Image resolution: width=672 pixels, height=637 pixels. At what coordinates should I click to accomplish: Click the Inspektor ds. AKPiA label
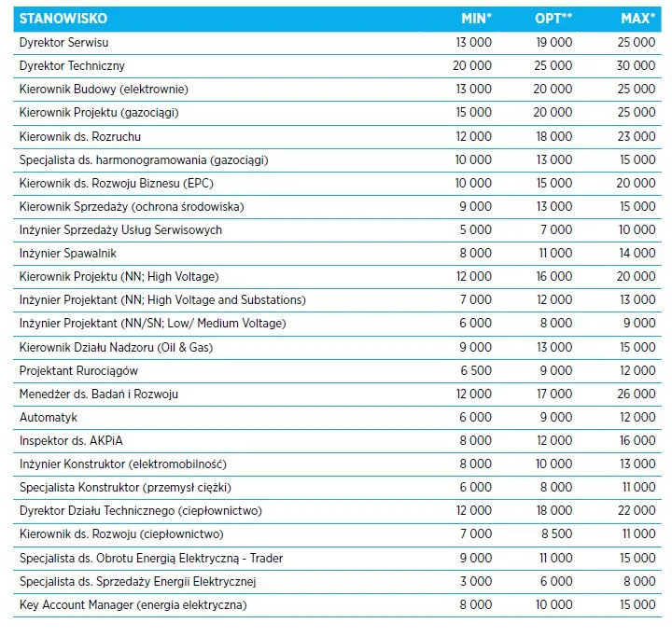click(71, 441)
